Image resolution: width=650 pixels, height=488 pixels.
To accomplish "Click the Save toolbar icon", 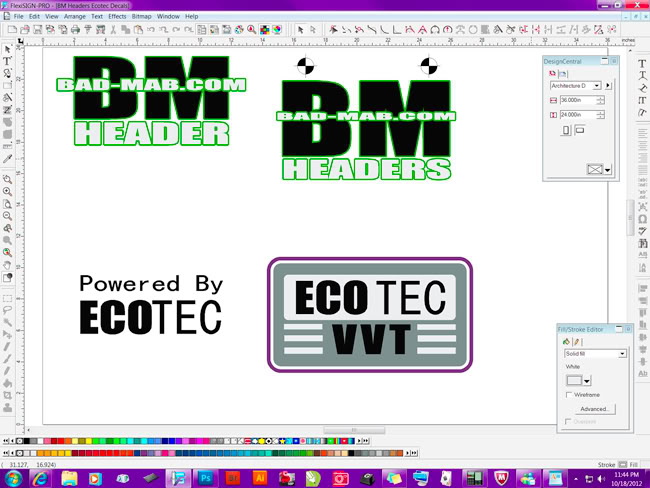I will pos(37,29).
